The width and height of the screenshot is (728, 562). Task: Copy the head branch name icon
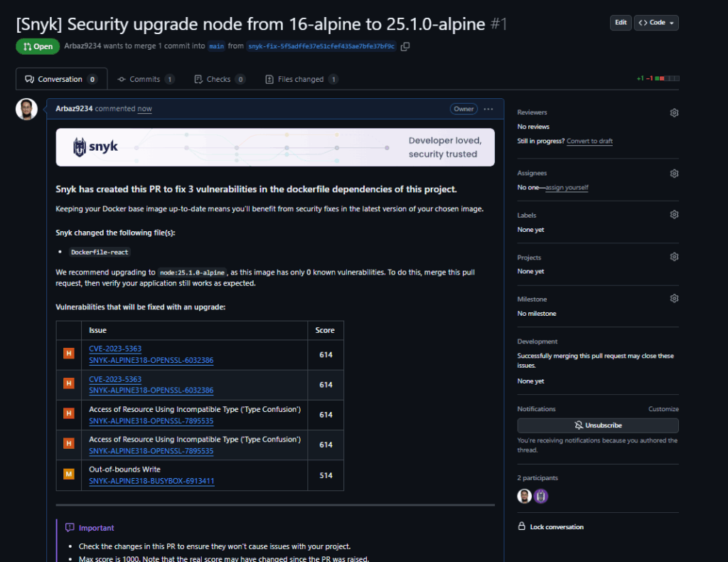405,46
